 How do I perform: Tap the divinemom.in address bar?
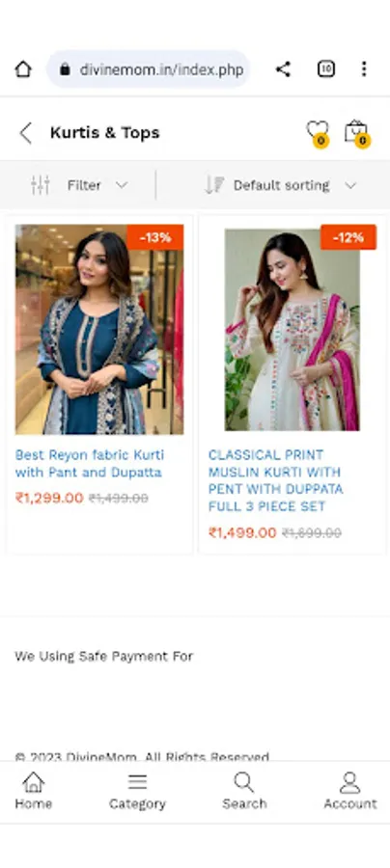pyautogui.click(x=149, y=69)
